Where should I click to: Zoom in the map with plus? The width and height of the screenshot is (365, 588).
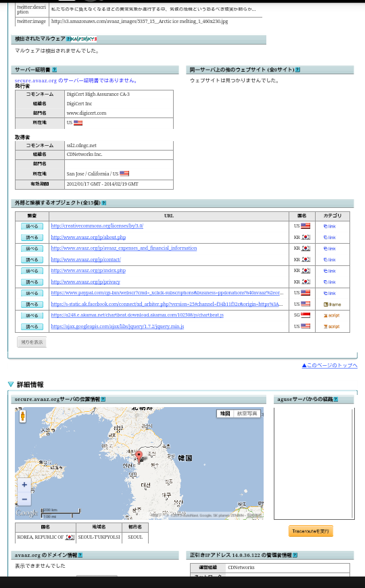point(24,485)
